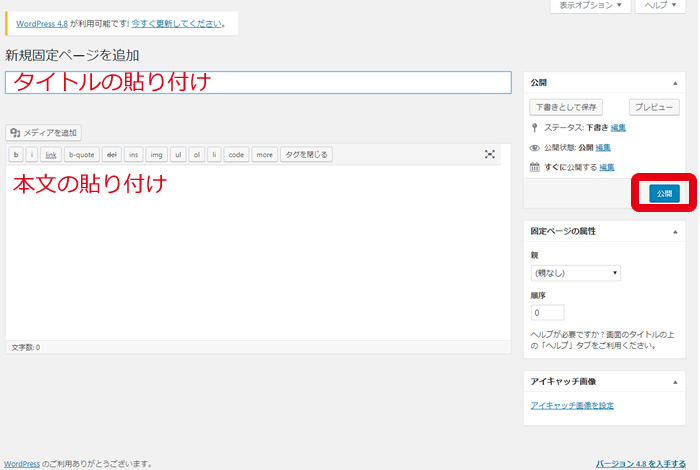Click the b-quote quicktag button
This screenshot has height=470, width=700.
(x=82, y=154)
